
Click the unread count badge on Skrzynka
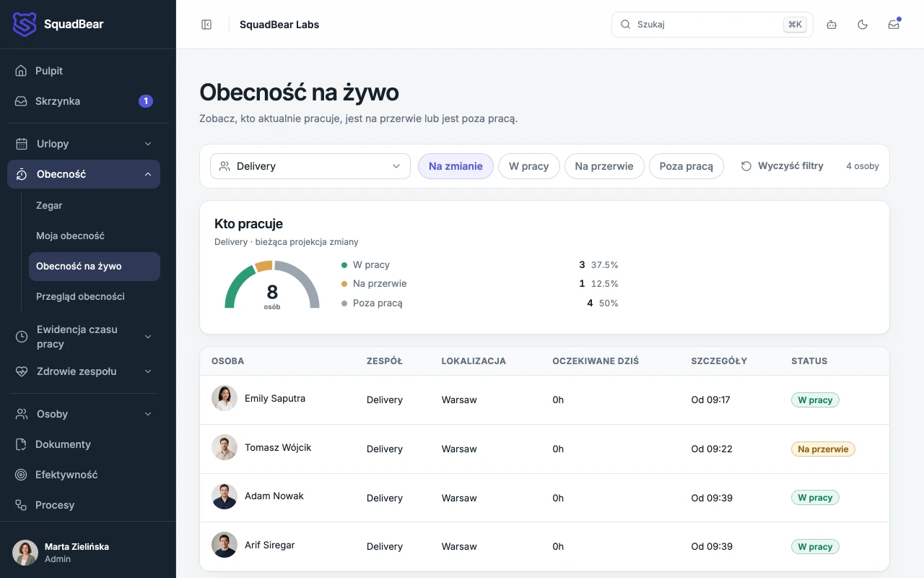pos(146,101)
